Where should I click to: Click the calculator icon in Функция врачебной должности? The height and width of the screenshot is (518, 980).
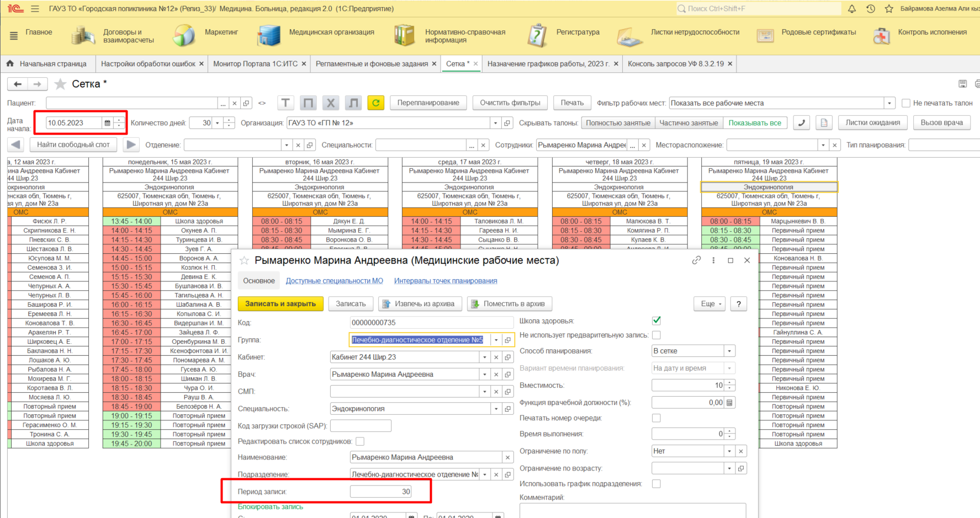point(729,403)
